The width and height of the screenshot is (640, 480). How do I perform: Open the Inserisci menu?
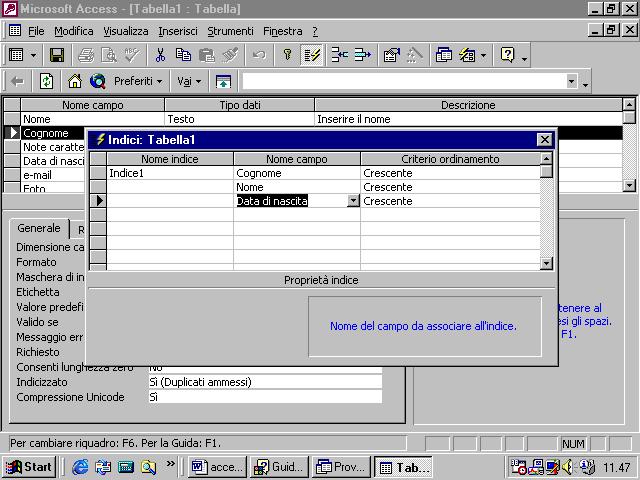[178, 31]
